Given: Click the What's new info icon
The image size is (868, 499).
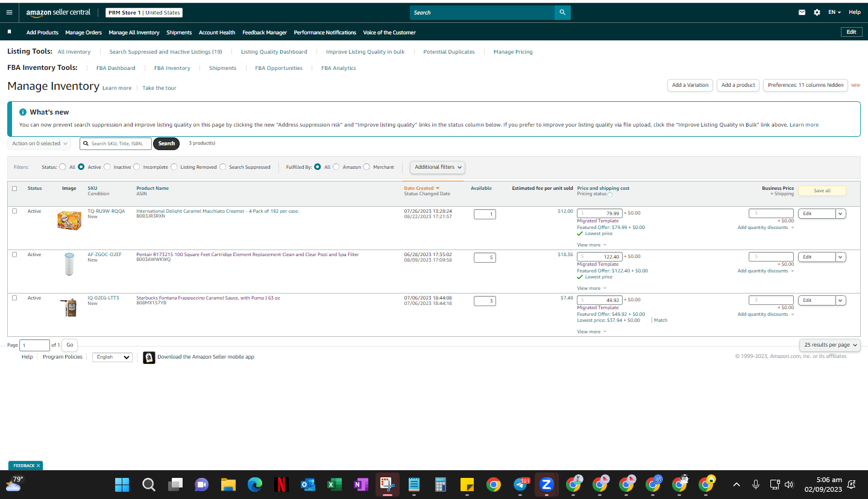Looking at the screenshot, I should point(23,112).
